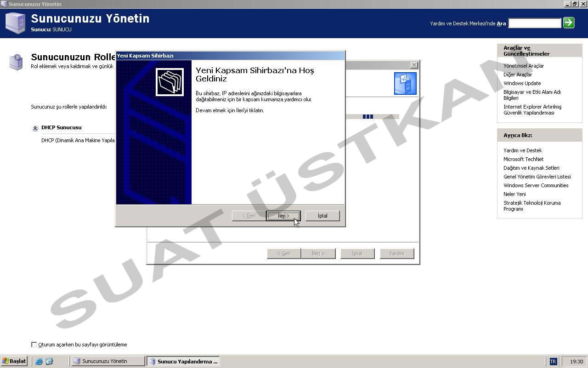The width and height of the screenshot is (588, 368).
Task: Close the Sunucu Yapılandırma wizard window behind
Action: (x=414, y=65)
